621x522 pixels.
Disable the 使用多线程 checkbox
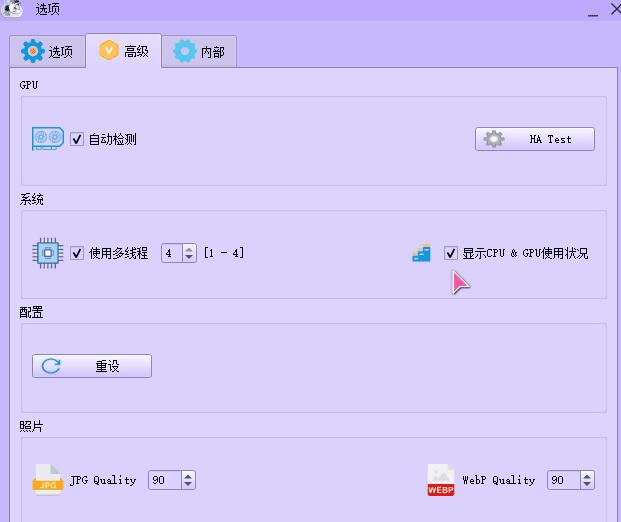(x=77, y=253)
